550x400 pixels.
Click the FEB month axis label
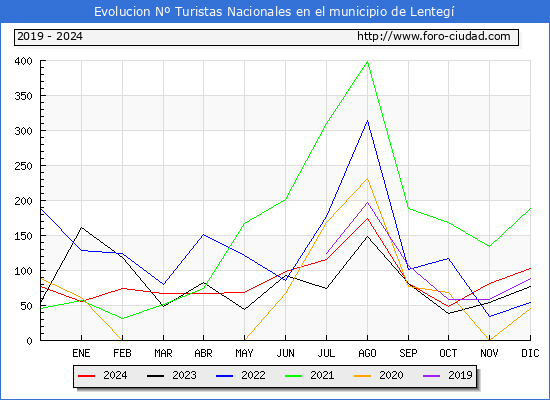tap(122, 353)
